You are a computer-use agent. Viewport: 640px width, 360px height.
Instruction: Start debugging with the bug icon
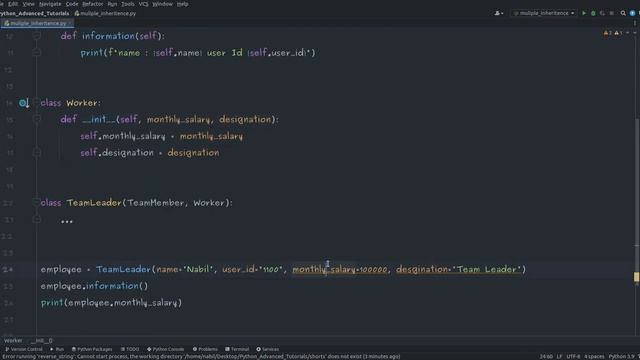click(x=593, y=13)
